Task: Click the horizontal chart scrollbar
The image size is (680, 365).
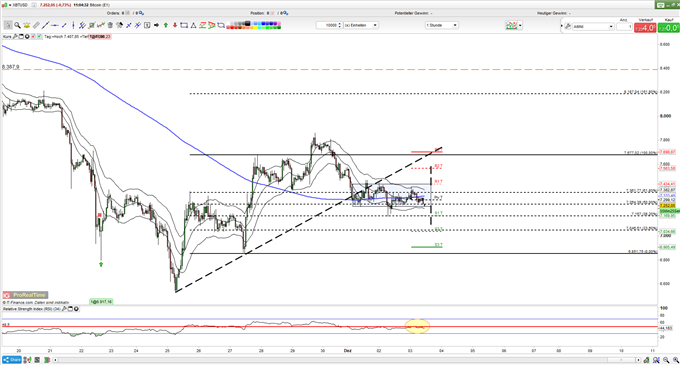Action: tap(346, 360)
